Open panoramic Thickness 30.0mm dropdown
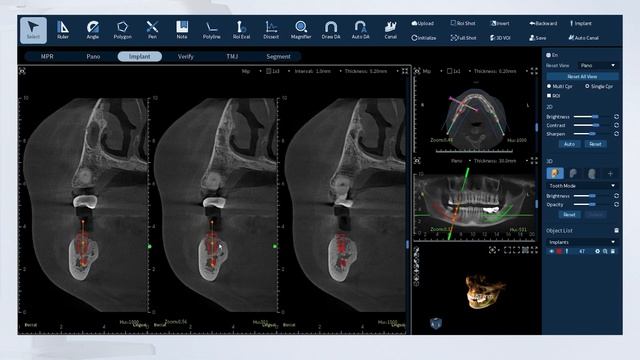 (501, 161)
